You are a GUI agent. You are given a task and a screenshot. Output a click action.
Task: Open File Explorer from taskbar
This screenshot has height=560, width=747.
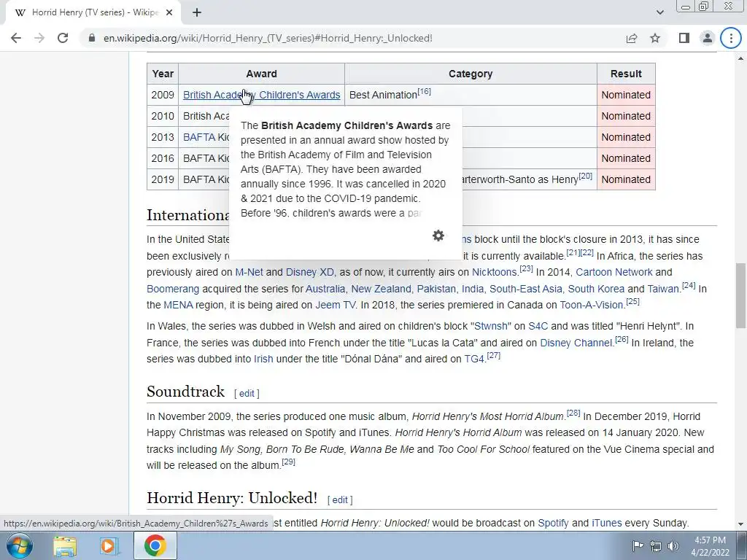pos(65,545)
